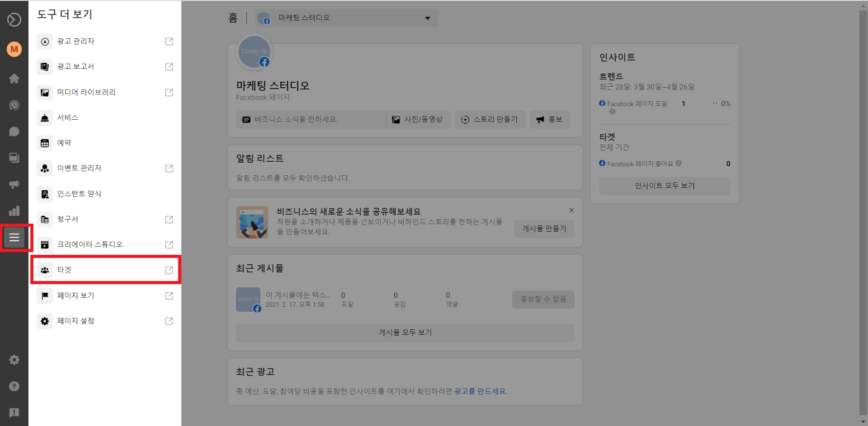
Task: Click the 마케팅 스터디오 page profile picture
Action: click(x=254, y=52)
